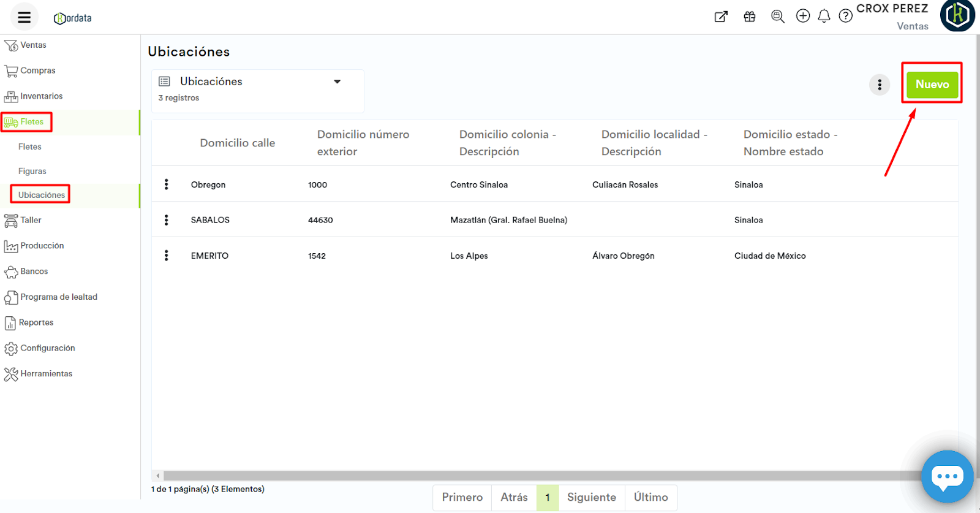
Task: Go to Siguiente page
Action: [591, 497]
